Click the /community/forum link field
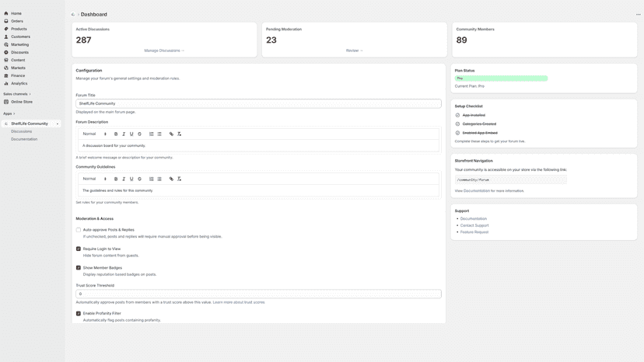Image resolution: width=644 pixels, height=362 pixels. 510,179
